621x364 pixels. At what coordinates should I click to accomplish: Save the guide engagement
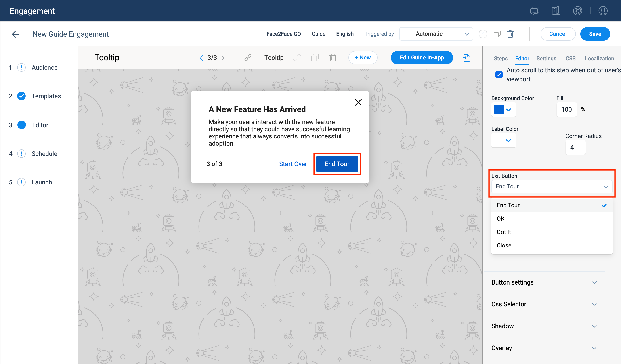(595, 34)
